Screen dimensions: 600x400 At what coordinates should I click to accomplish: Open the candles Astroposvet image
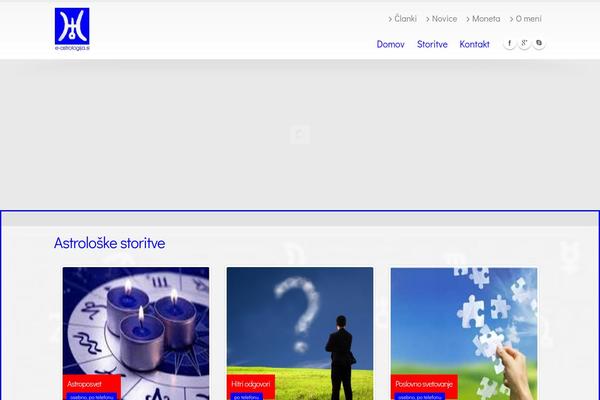(x=136, y=321)
